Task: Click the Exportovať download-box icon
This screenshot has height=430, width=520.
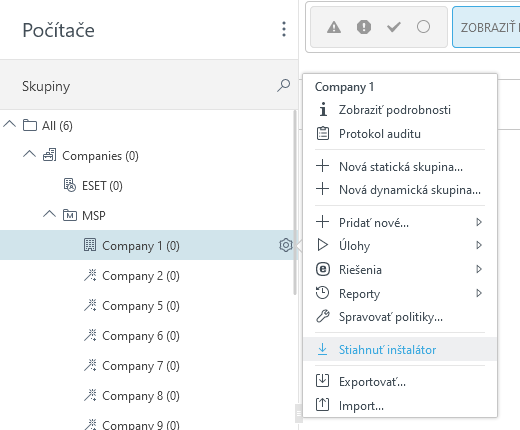Action: pos(322,381)
